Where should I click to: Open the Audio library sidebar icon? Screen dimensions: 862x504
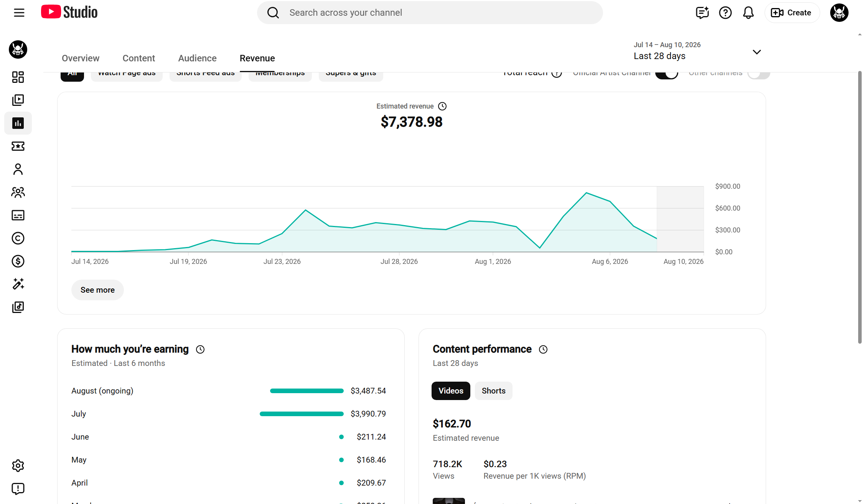18,307
